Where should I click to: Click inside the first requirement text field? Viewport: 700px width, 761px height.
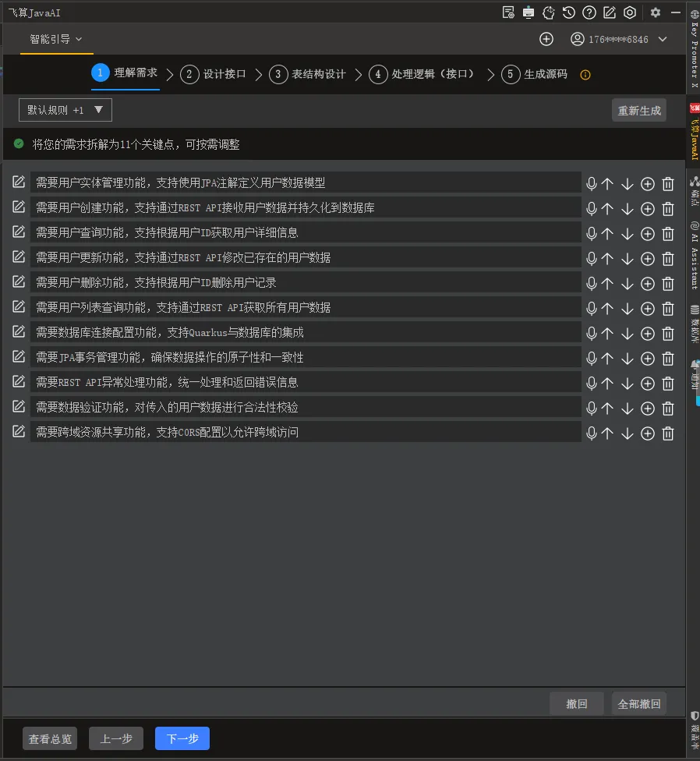point(304,181)
